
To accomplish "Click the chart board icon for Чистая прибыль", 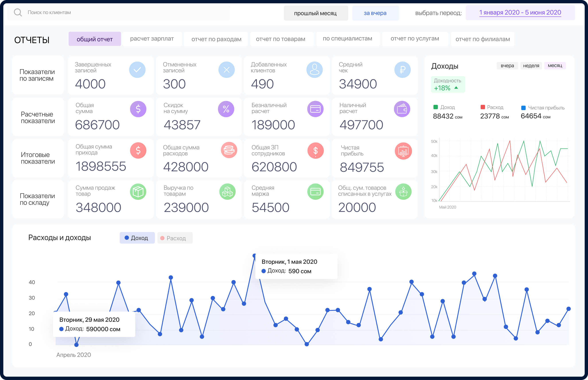I will (x=403, y=151).
